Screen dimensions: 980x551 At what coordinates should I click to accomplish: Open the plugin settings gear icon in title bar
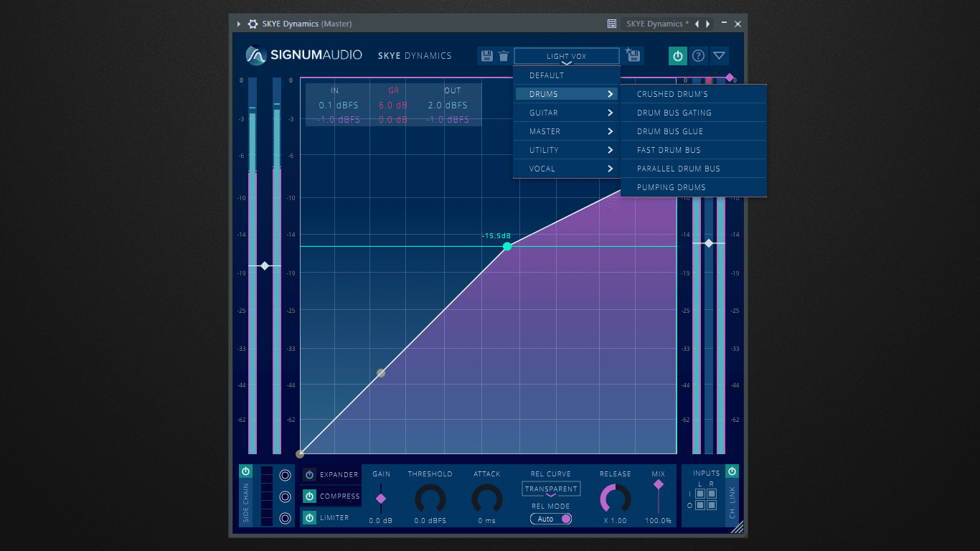(x=253, y=24)
